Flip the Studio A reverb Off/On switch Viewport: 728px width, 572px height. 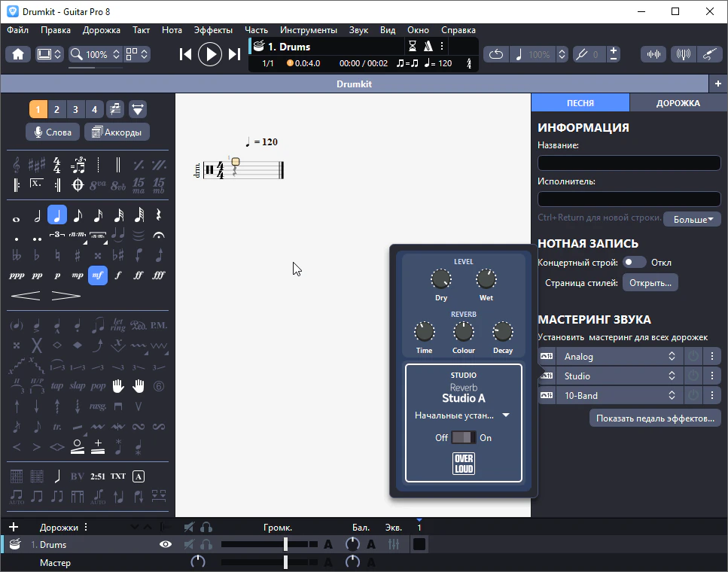coord(463,437)
